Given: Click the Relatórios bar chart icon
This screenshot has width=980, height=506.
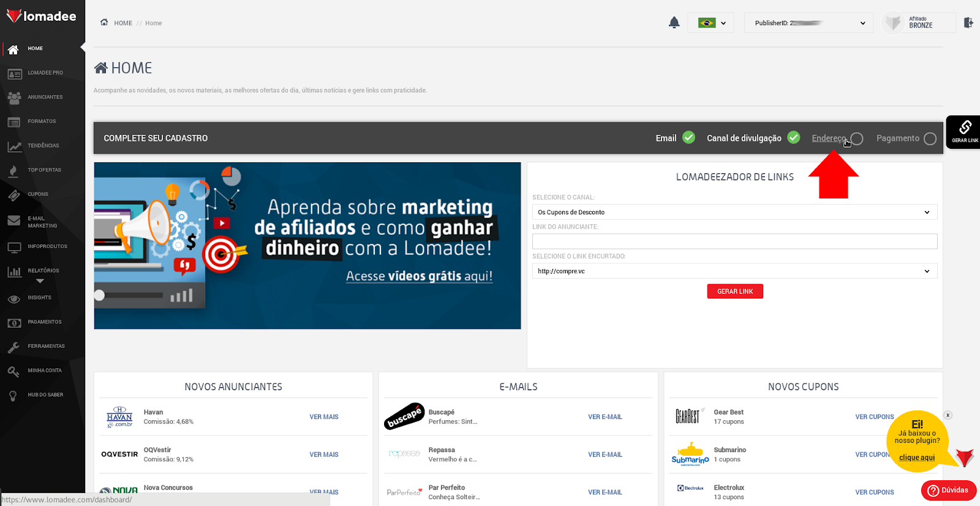Looking at the screenshot, I should [14, 271].
